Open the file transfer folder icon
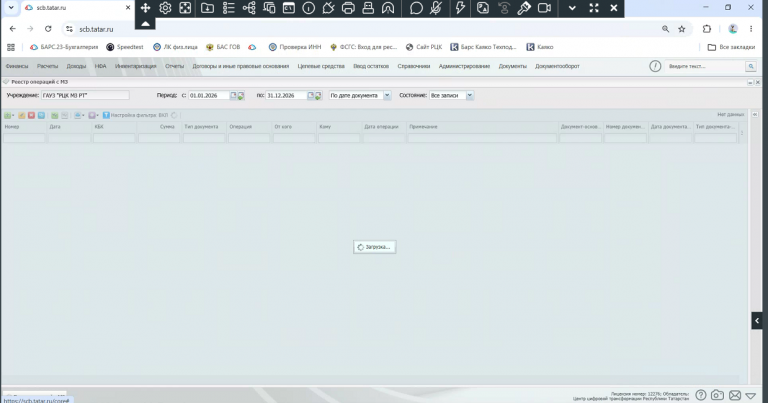 (x=207, y=8)
